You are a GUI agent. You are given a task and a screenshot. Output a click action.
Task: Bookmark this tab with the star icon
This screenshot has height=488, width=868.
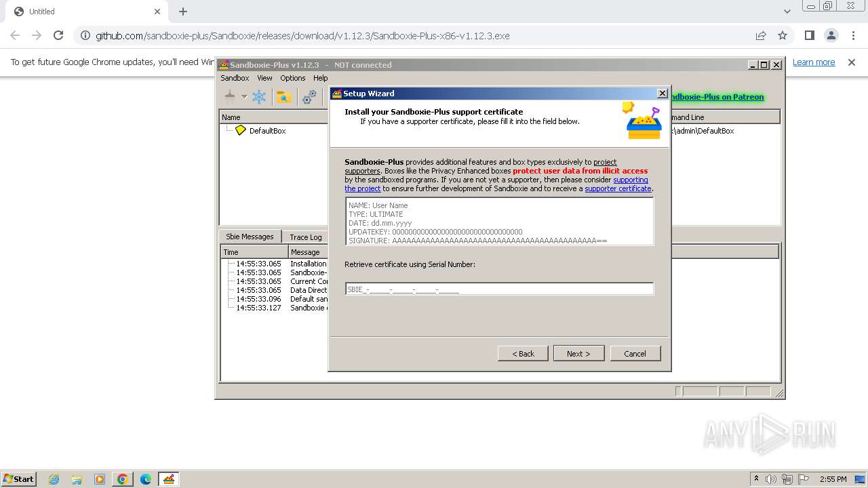(783, 36)
